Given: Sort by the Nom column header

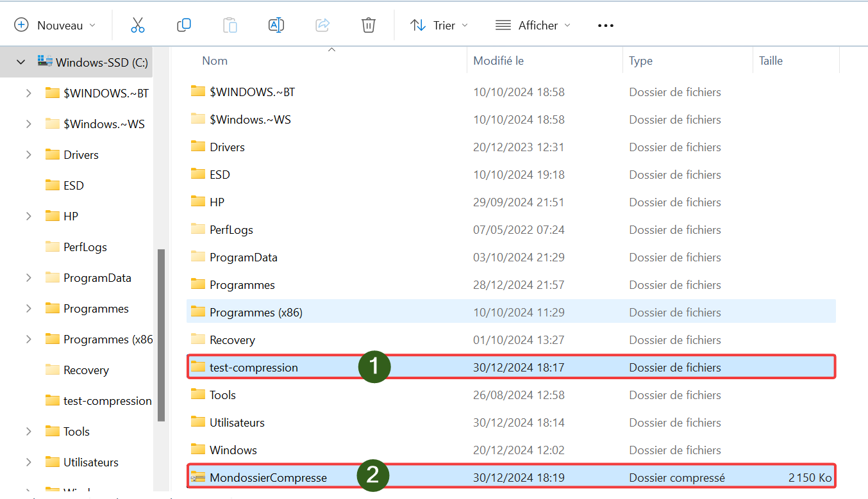Looking at the screenshot, I should tap(215, 61).
